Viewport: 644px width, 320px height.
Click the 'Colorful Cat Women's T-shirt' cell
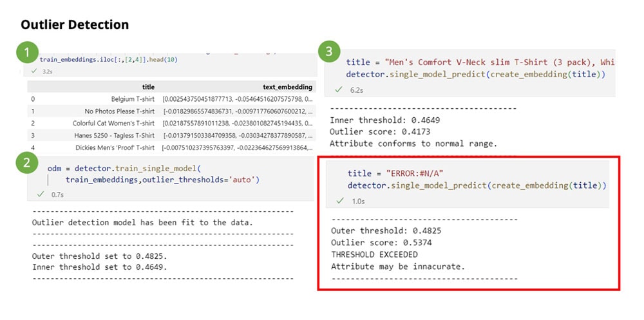tap(113, 123)
